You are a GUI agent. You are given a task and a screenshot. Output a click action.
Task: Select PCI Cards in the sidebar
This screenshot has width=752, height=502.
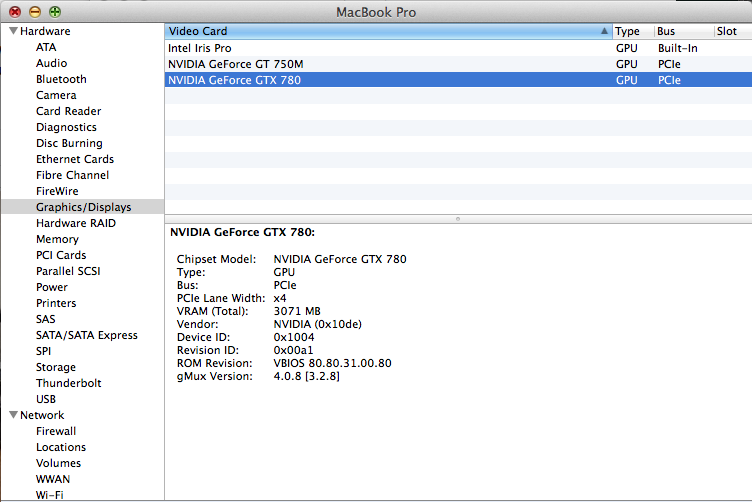[61, 255]
